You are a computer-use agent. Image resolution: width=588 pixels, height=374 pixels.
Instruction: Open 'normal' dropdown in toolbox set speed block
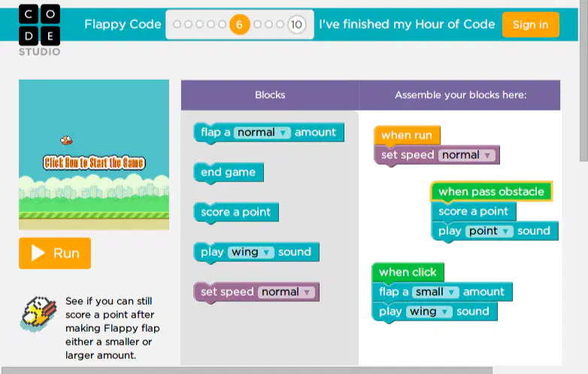(x=286, y=292)
